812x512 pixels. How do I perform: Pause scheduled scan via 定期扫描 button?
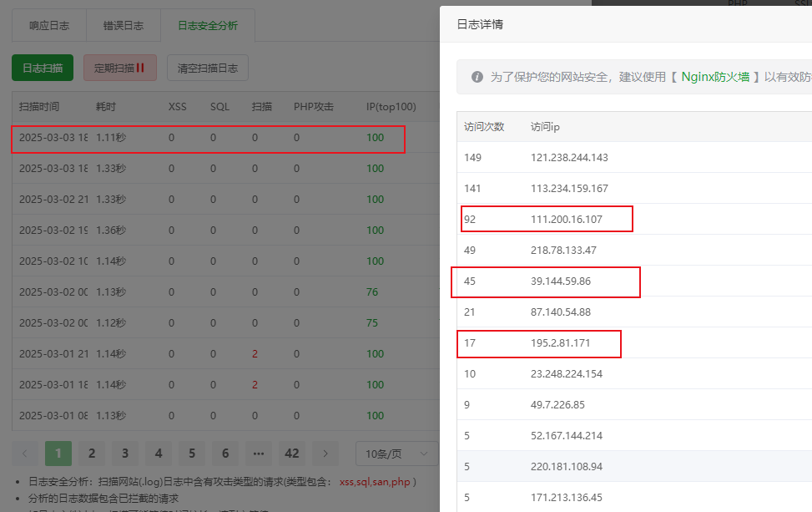click(119, 68)
